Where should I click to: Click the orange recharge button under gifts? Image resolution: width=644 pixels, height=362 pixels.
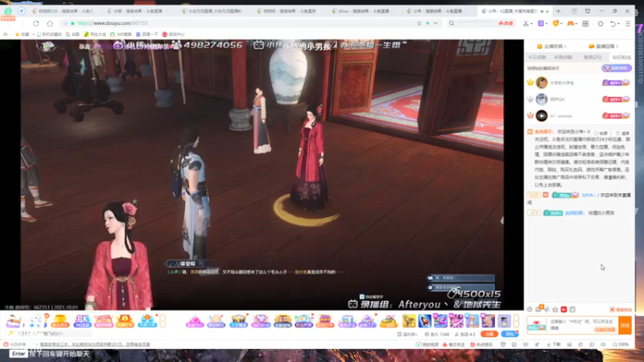point(489,334)
